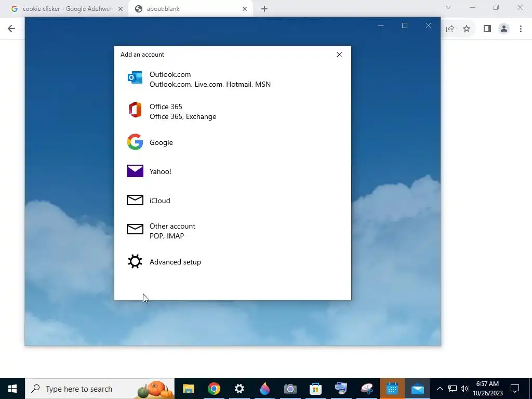
Task: Click the 'POP, IMAP' subtitle text
Action: 167,236
